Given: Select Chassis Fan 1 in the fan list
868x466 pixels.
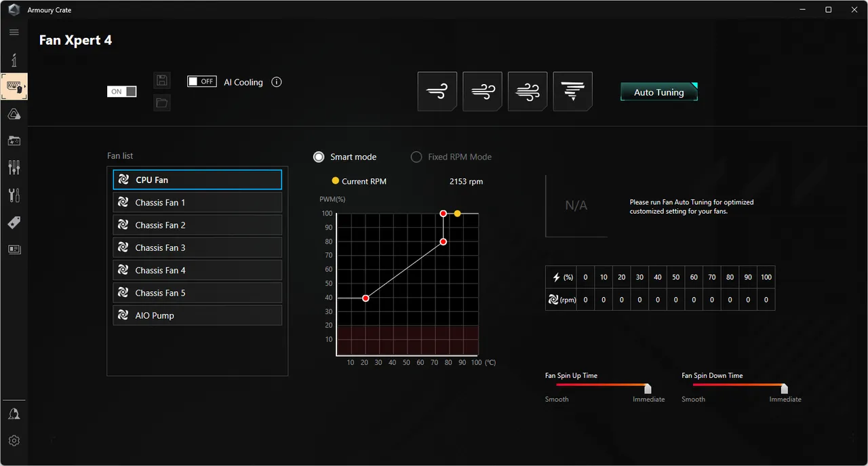Looking at the screenshot, I should [x=197, y=202].
